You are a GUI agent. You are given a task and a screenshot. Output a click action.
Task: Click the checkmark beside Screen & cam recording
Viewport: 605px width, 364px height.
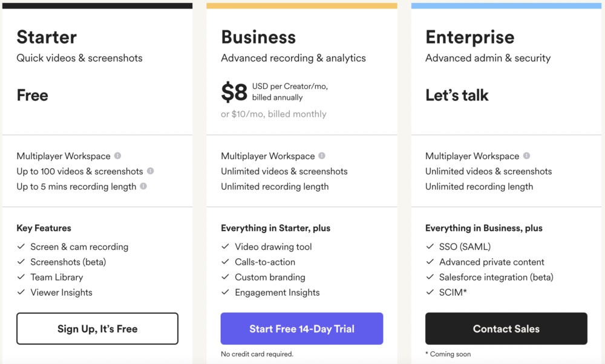pos(20,247)
